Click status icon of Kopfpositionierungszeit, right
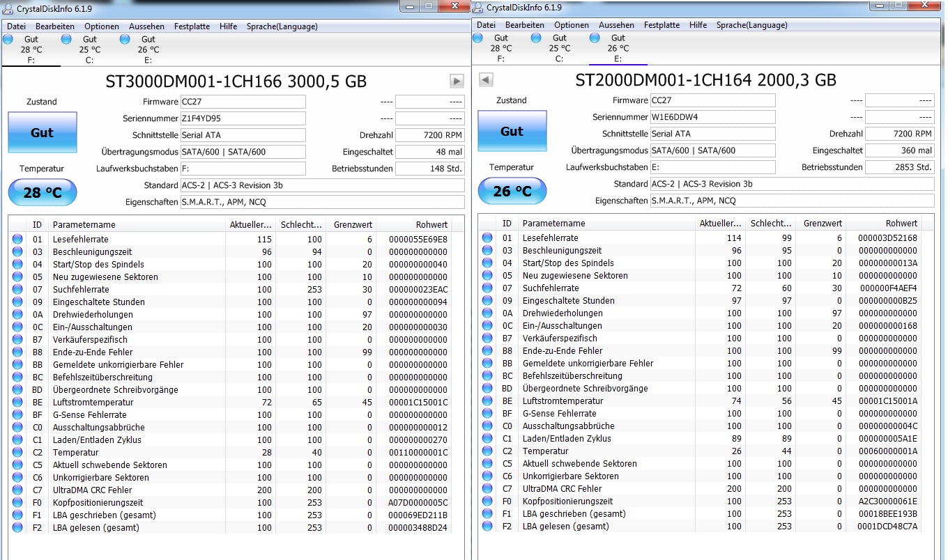 point(487,501)
